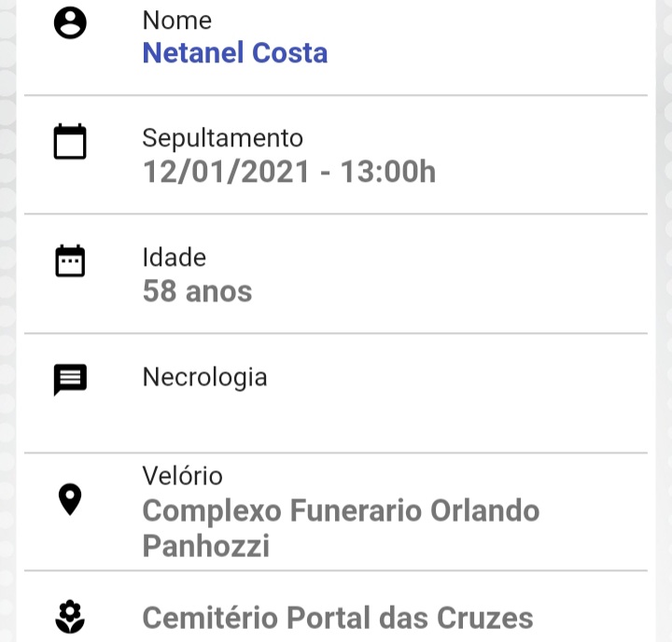Tap the Velório field label
The height and width of the screenshot is (642, 672).
pos(182,476)
